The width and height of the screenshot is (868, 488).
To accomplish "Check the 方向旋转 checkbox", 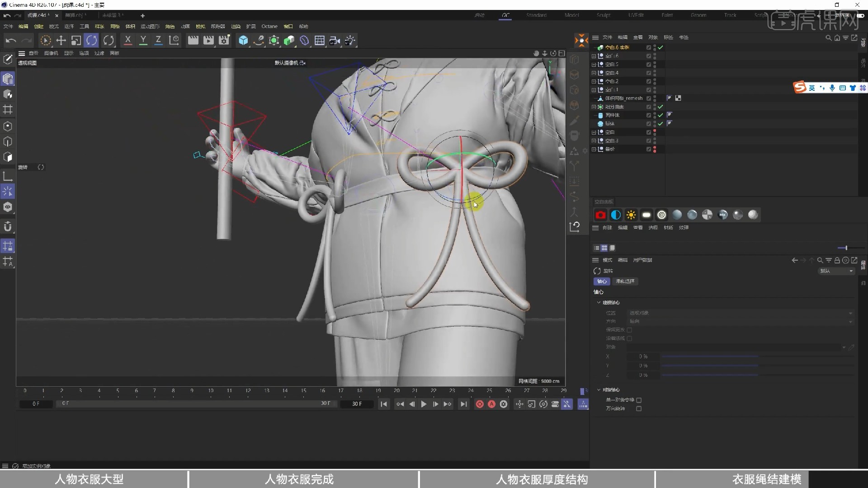I will [x=639, y=409].
